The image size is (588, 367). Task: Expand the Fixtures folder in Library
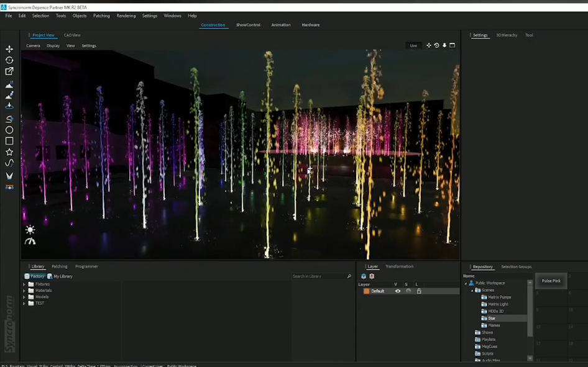[x=24, y=284]
